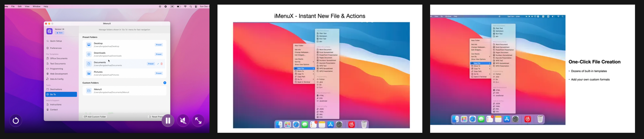Edit the Documents folder with the pencil icon

pyautogui.click(x=158, y=64)
